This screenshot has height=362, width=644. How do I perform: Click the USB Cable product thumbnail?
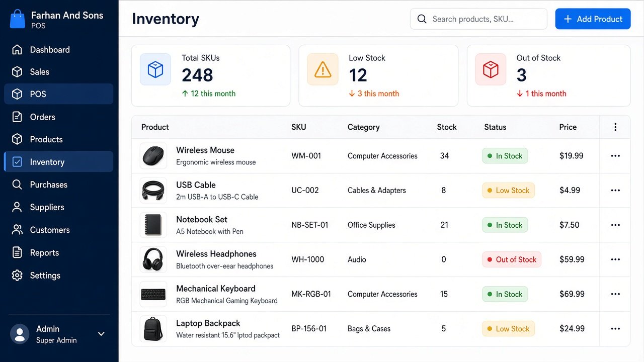tap(153, 191)
